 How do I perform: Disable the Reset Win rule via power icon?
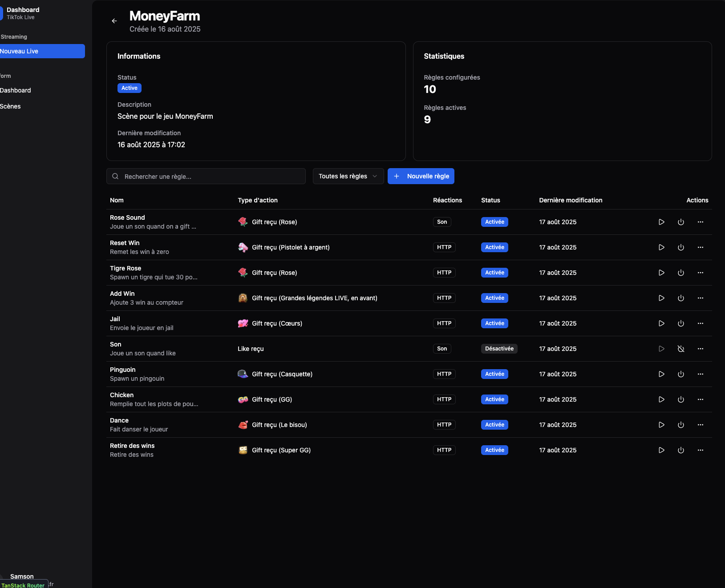pos(681,247)
